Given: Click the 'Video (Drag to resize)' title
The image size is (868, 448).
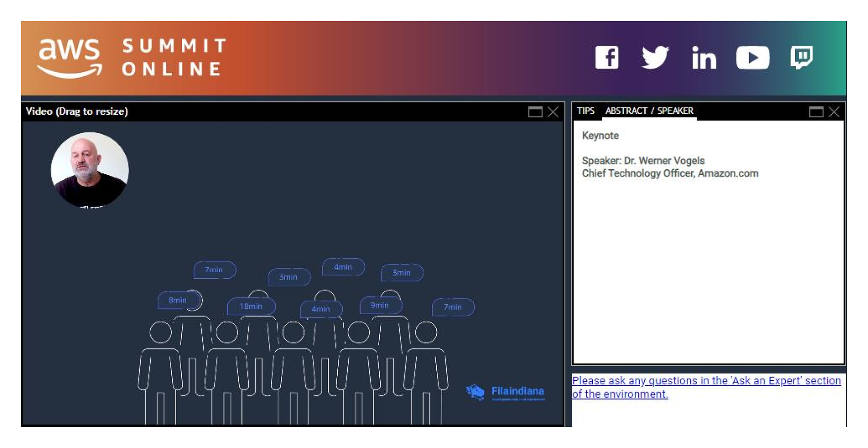Looking at the screenshot, I should point(77,111).
